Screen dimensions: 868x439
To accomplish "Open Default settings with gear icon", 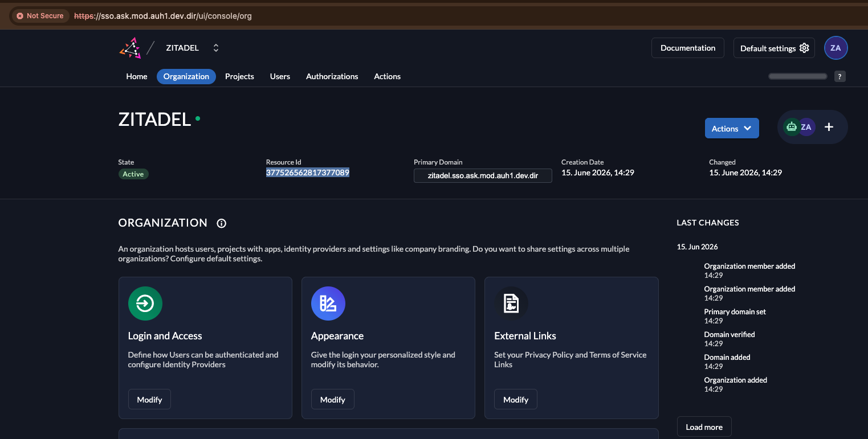I will point(774,48).
